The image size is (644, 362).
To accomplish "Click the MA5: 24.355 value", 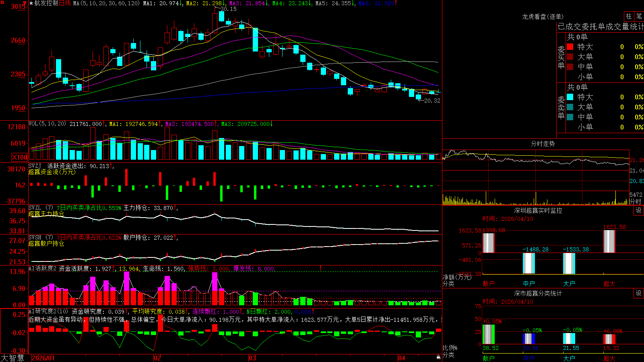I will point(335,3).
